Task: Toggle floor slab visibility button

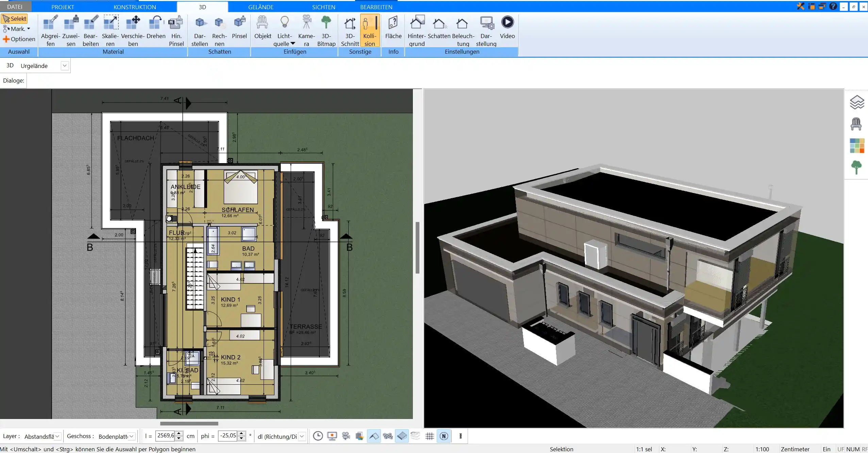Action: [402, 436]
